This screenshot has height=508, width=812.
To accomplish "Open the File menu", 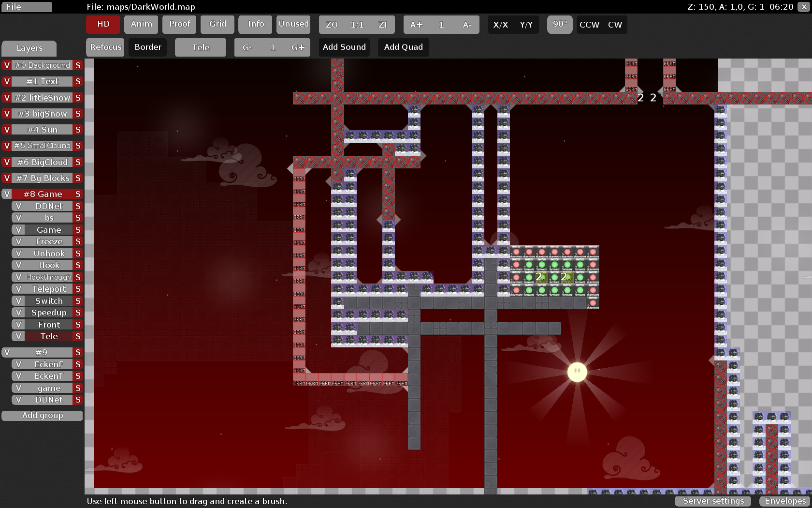I will click(x=27, y=7).
